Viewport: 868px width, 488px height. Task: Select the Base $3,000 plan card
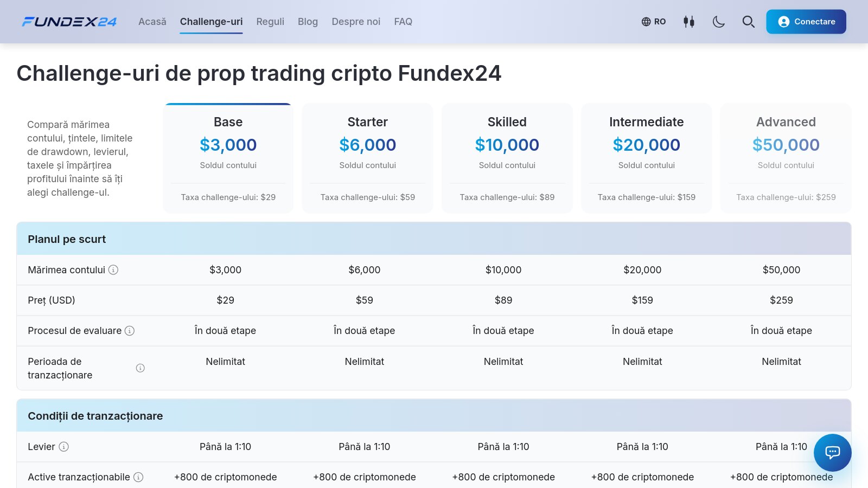pos(228,158)
